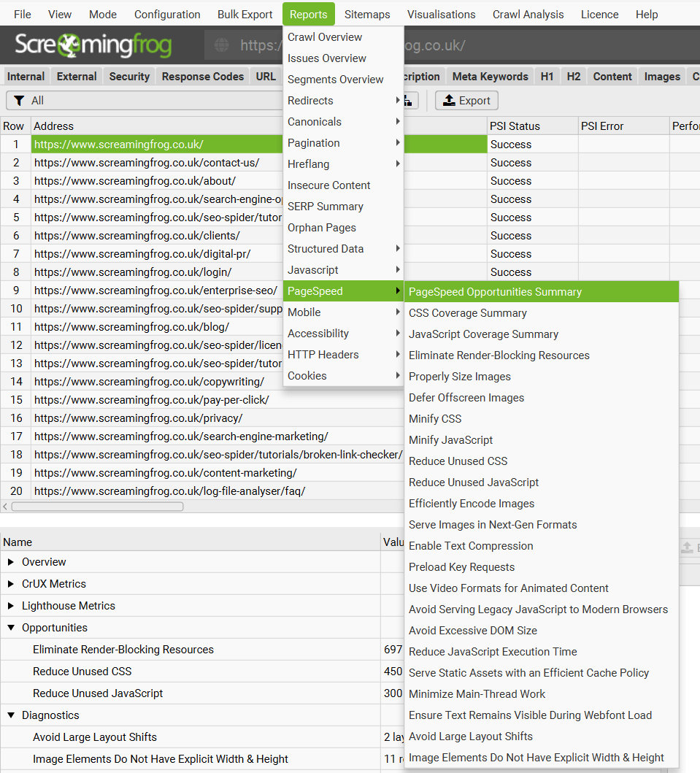Expand the Overview tree row
The image size is (700, 773).
pyautogui.click(x=11, y=562)
